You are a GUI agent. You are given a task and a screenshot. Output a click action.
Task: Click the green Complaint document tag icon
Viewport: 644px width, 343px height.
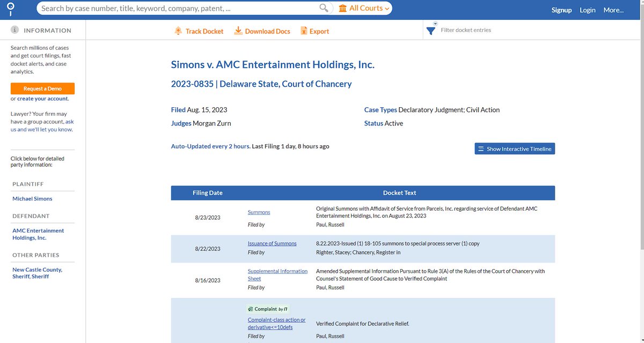click(250, 309)
